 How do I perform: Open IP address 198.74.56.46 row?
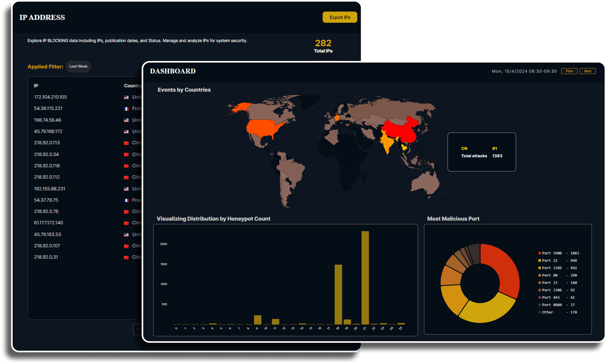tap(48, 120)
